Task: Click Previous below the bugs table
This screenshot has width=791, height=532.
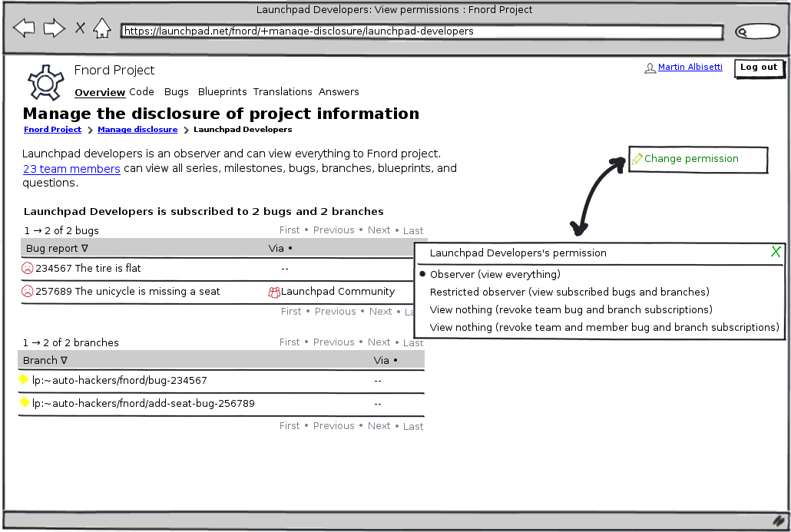Action: [x=335, y=312]
